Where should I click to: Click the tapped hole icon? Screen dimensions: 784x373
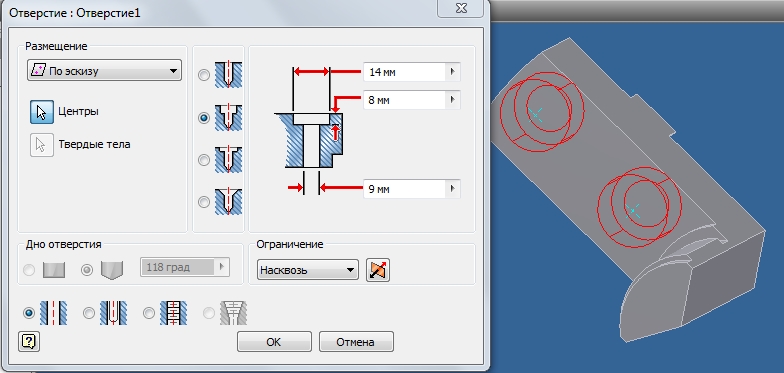[x=174, y=313]
